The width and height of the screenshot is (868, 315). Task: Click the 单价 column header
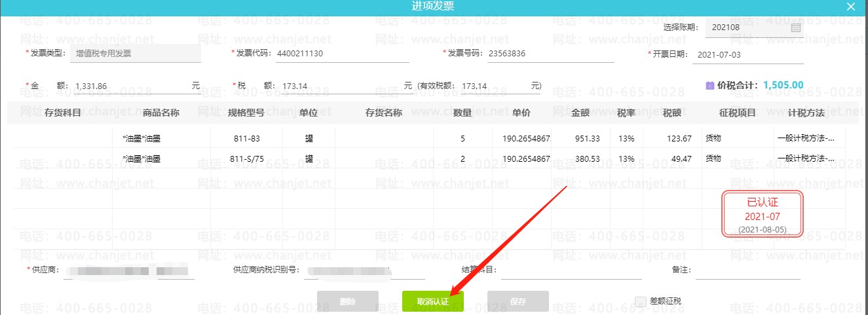pos(521,113)
